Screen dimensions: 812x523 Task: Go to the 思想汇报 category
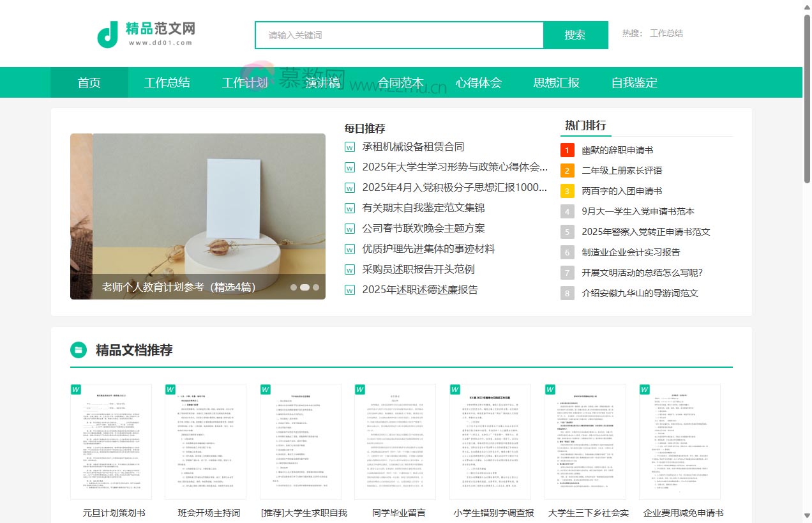click(x=556, y=82)
